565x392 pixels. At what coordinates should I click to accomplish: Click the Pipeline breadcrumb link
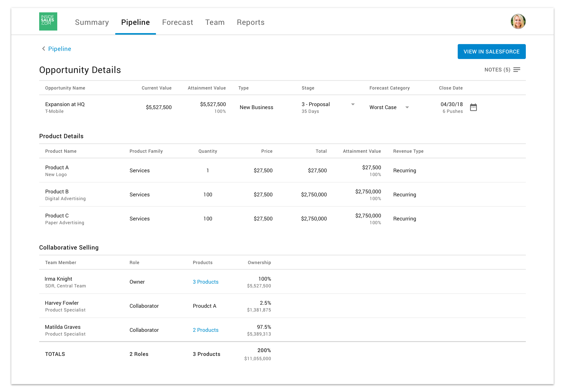pyautogui.click(x=60, y=49)
